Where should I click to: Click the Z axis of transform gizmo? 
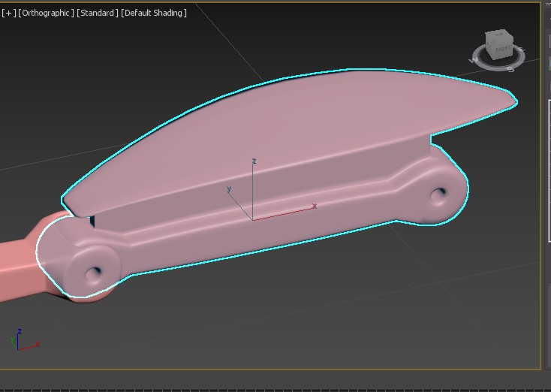(x=253, y=180)
